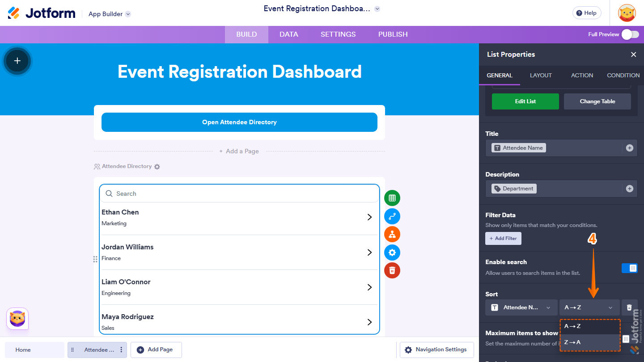
Task: Open Navigation Settings
Action: (x=436, y=350)
